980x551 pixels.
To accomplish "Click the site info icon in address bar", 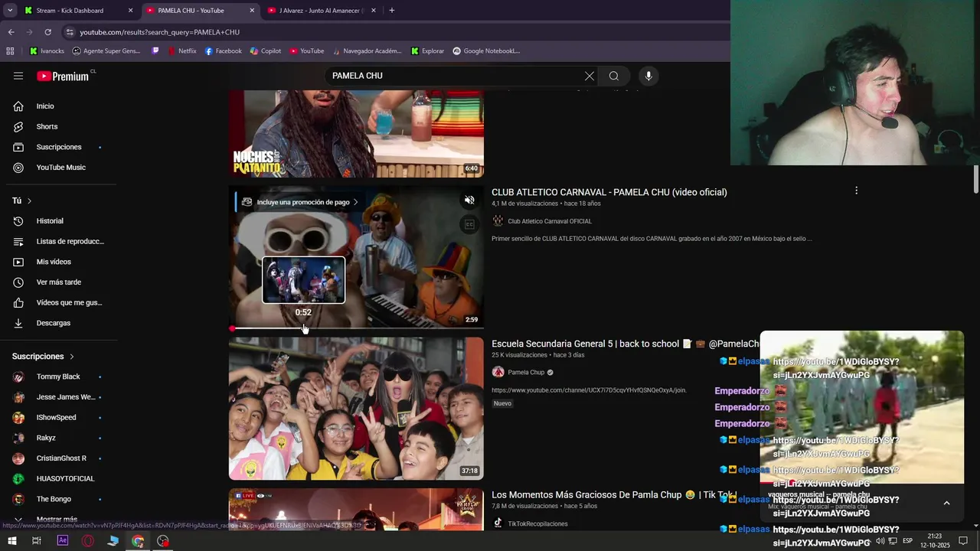I will [70, 32].
